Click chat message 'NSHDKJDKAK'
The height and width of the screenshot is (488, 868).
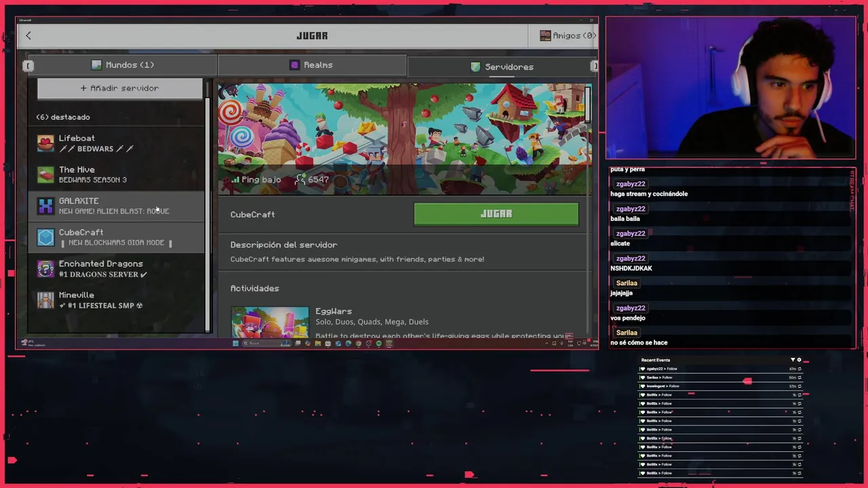click(631, 268)
